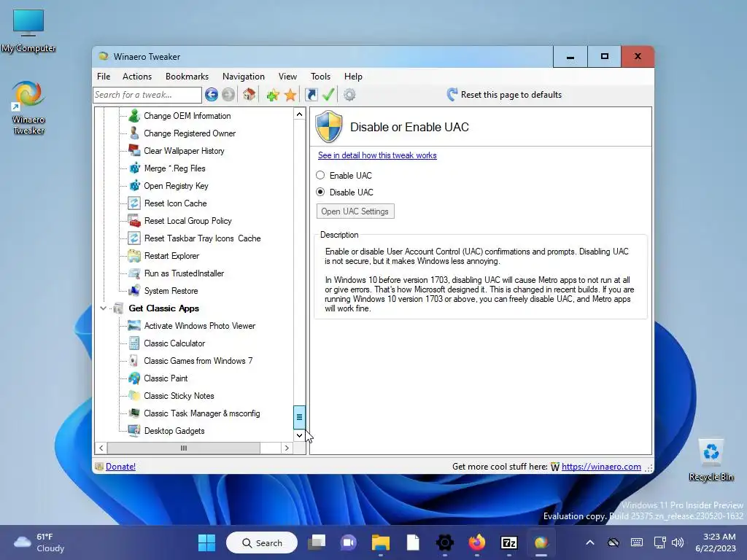This screenshot has width=747, height=560.
Task: Click the Desktop Gadgets icon
Action: click(x=134, y=431)
